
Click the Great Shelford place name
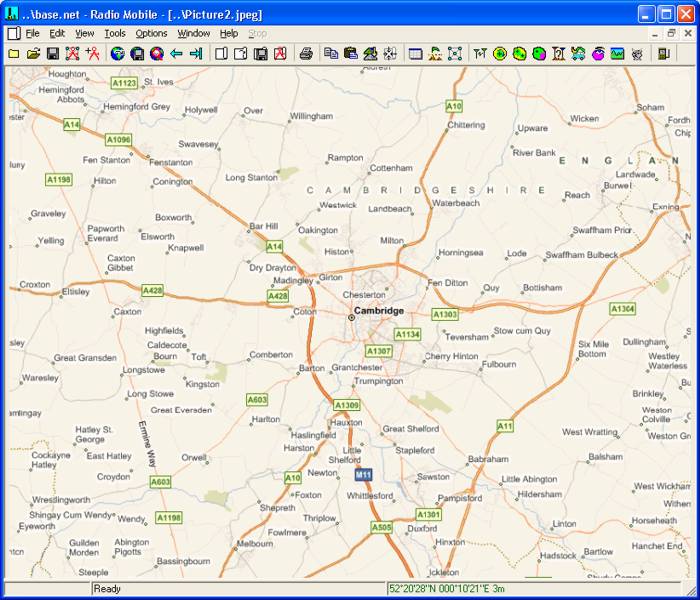point(411,429)
